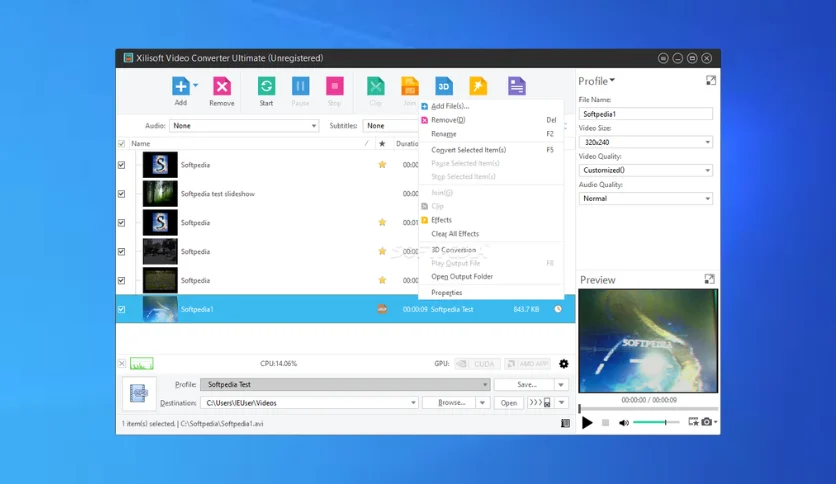Open the Destination path dropdown
The width and height of the screenshot is (836, 484).
pyautogui.click(x=309, y=403)
